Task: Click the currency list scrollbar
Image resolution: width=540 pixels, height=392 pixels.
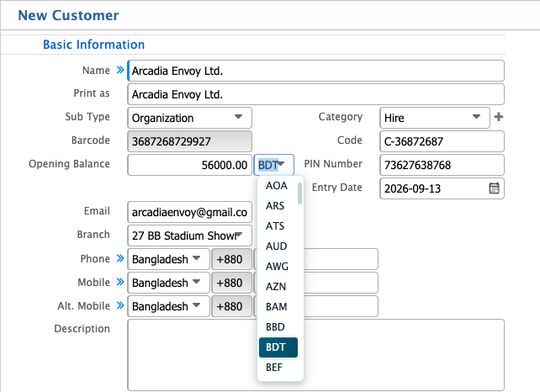Action: (x=300, y=193)
